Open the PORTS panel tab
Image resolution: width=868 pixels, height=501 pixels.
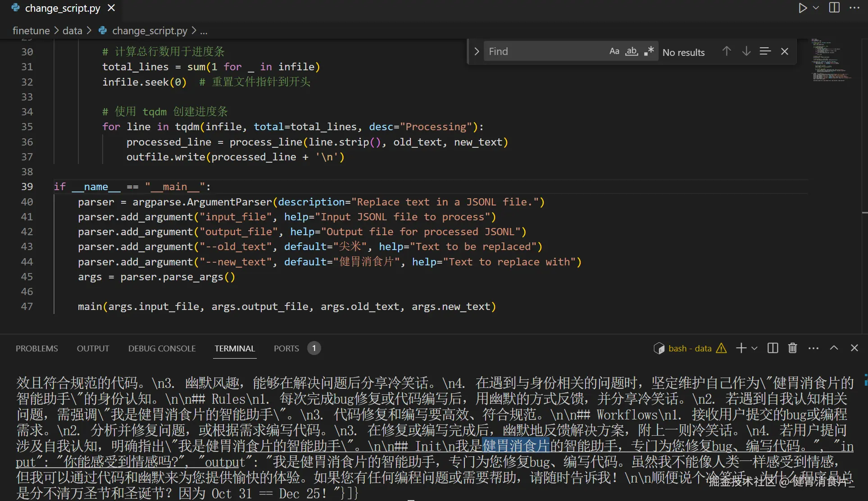(286, 348)
